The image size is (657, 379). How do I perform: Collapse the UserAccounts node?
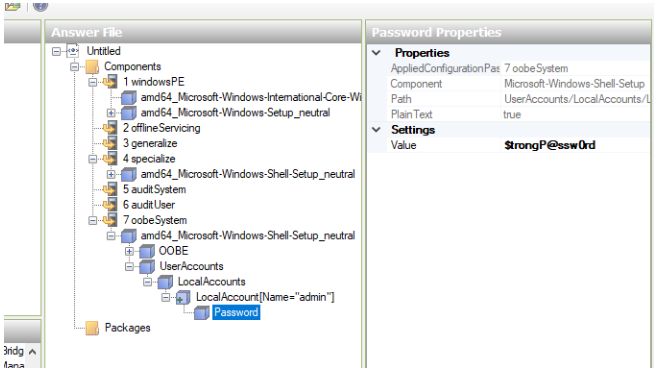click(129, 267)
